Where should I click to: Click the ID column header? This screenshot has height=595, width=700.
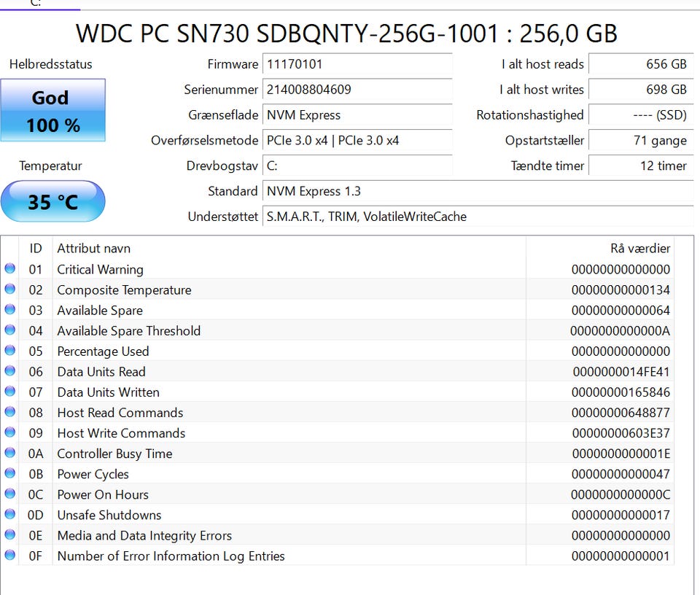click(36, 249)
